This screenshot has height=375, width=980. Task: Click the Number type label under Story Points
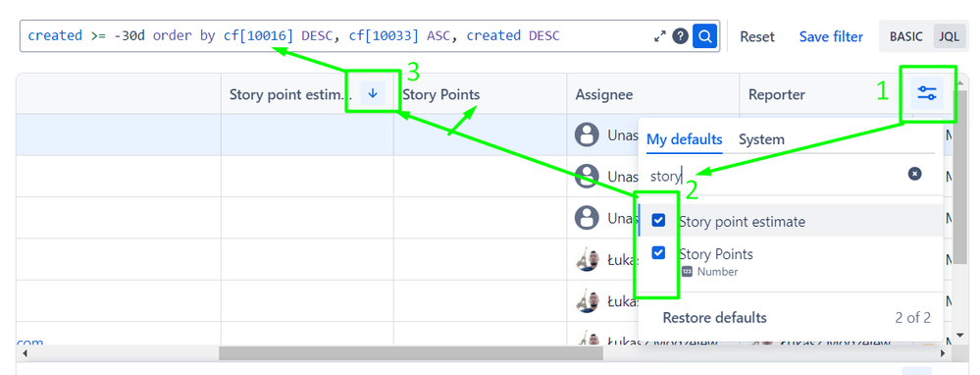click(717, 272)
